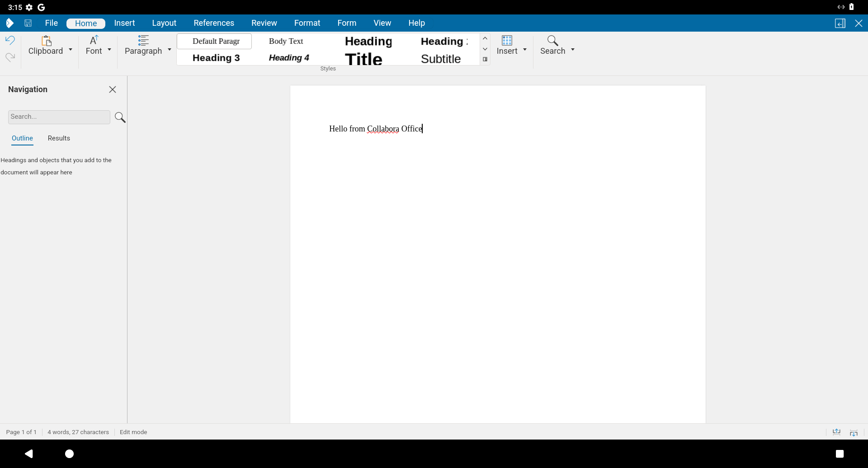
Task: Click the Font character icon
Action: [93, 40]
